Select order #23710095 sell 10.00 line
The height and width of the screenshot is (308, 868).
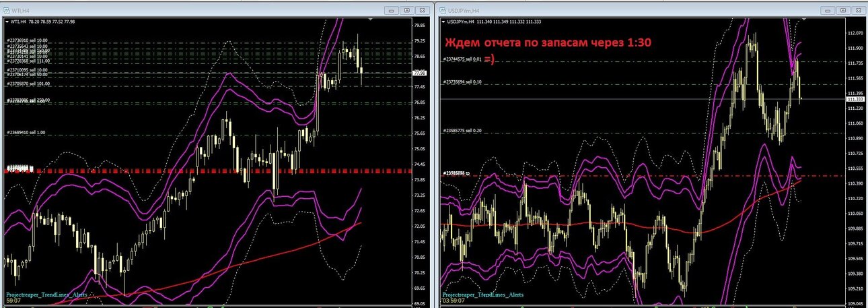click(x=28, y=70)
